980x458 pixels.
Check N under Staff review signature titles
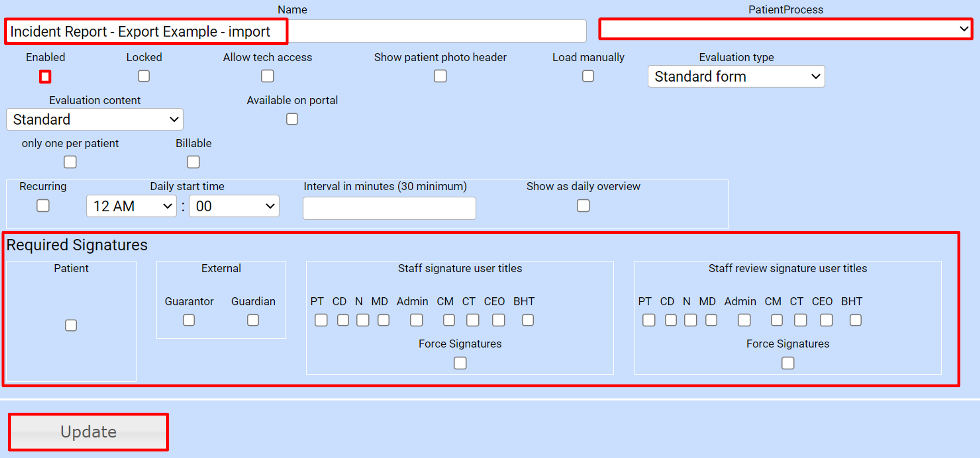point(691,320)
